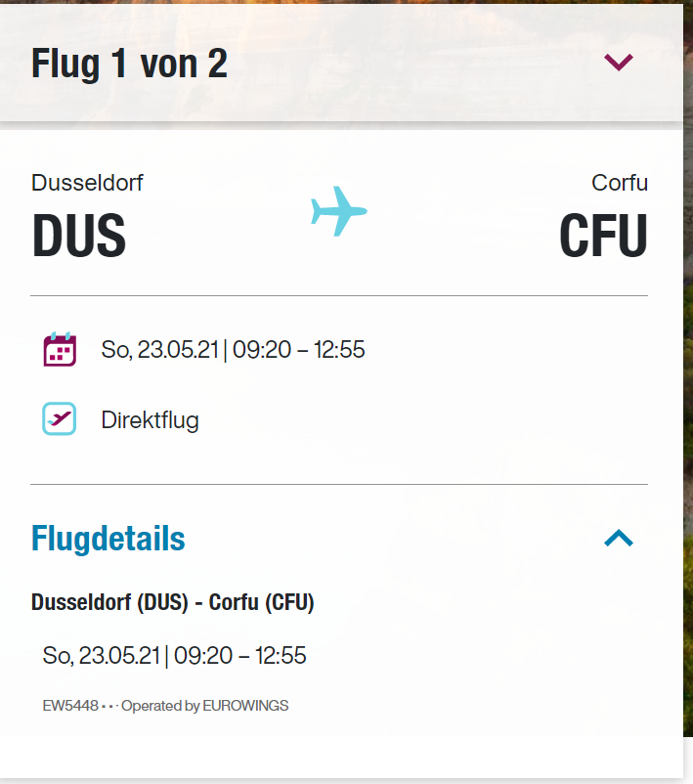This screenshot has width=693, height=784.
Task: Click the background photo strip at right edge
Action: point(688,391)
